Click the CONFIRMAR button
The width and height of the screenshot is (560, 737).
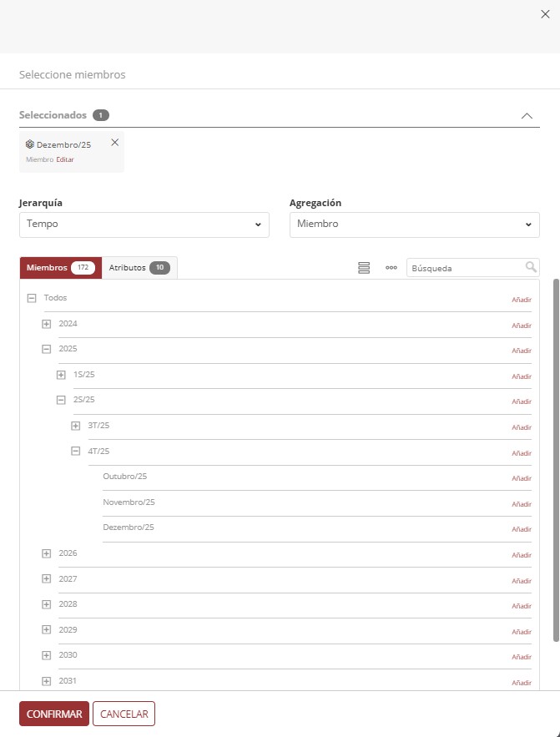(x=54, y=714)
